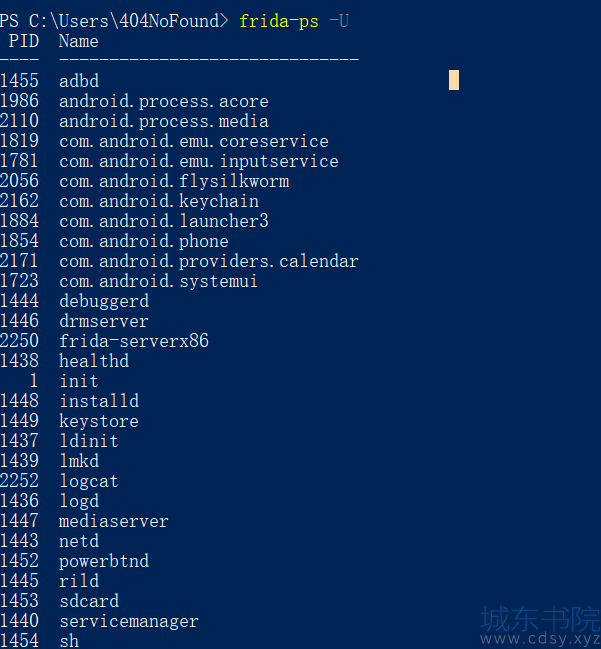
Task: Select com.android.launcher3 process name
Action: (164, 221)
